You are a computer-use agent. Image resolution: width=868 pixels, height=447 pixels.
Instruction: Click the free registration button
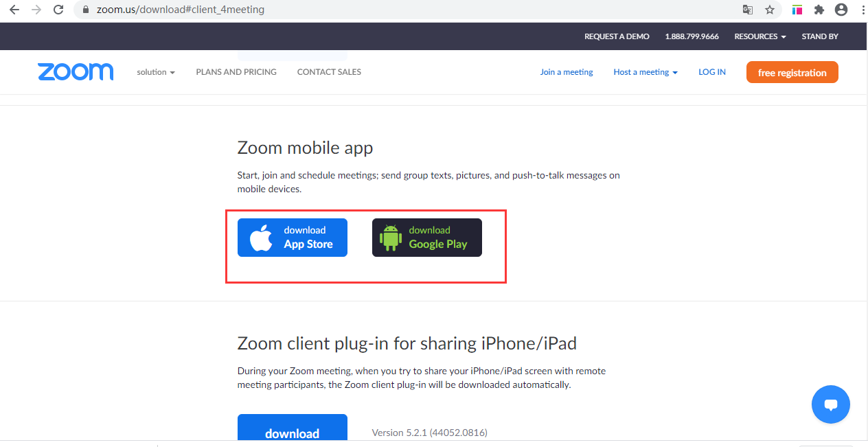tap(792, 72)
